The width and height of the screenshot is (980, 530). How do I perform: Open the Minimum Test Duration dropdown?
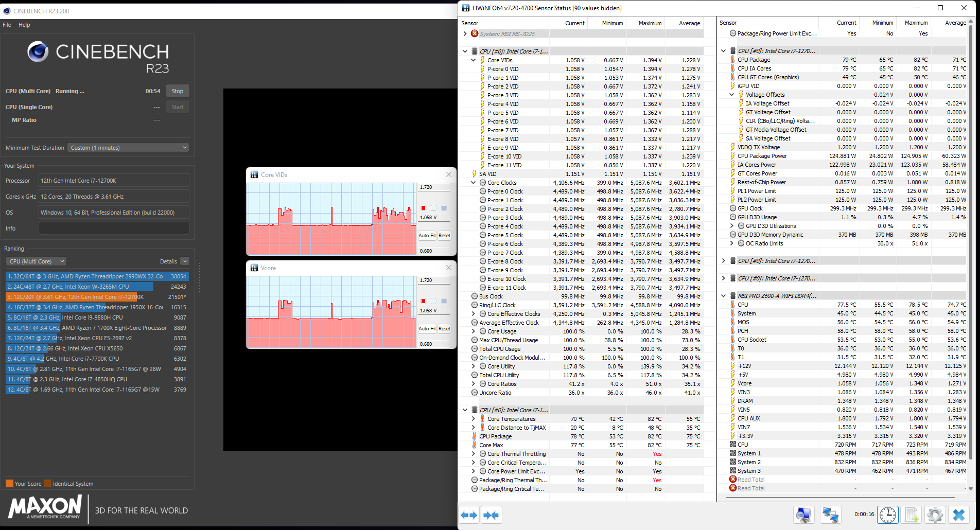128,148
